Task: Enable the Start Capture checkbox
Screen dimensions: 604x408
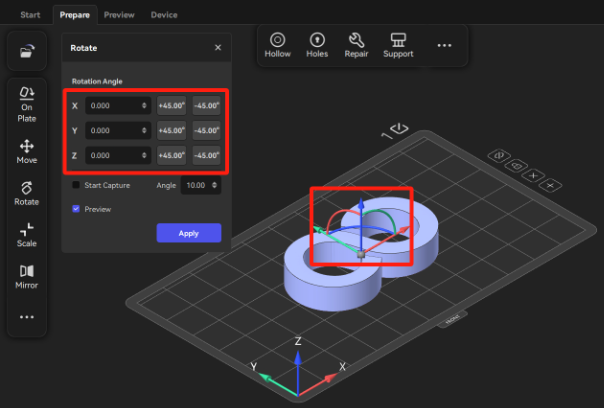Action: (x=77, y=185)
